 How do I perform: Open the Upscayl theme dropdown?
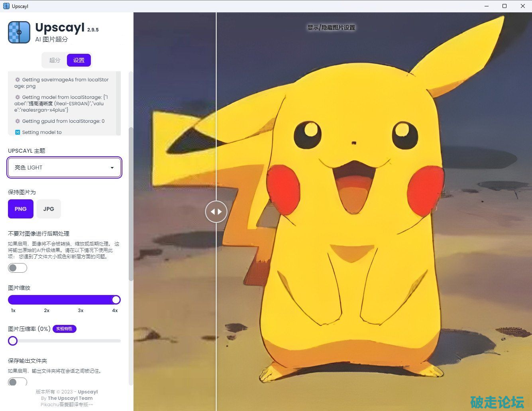click(64, 167)
